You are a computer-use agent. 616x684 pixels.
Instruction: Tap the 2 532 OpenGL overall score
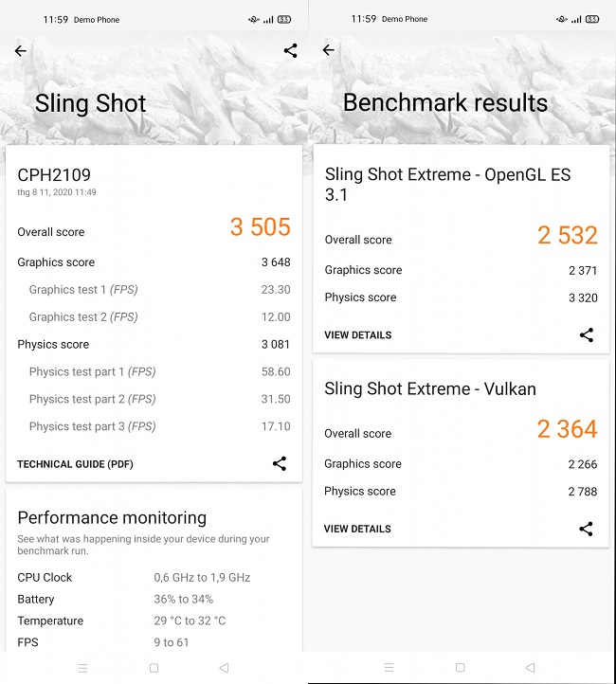567,236
